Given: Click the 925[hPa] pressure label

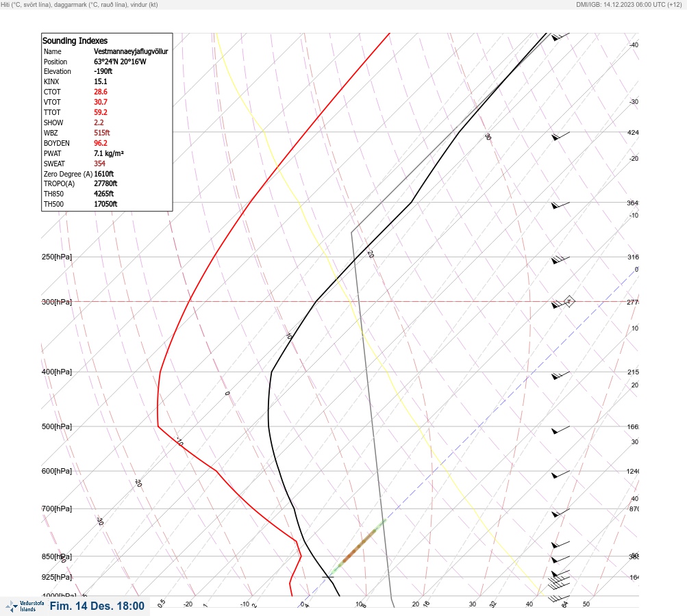Looking at the screenshot, I should click(57, 577).
